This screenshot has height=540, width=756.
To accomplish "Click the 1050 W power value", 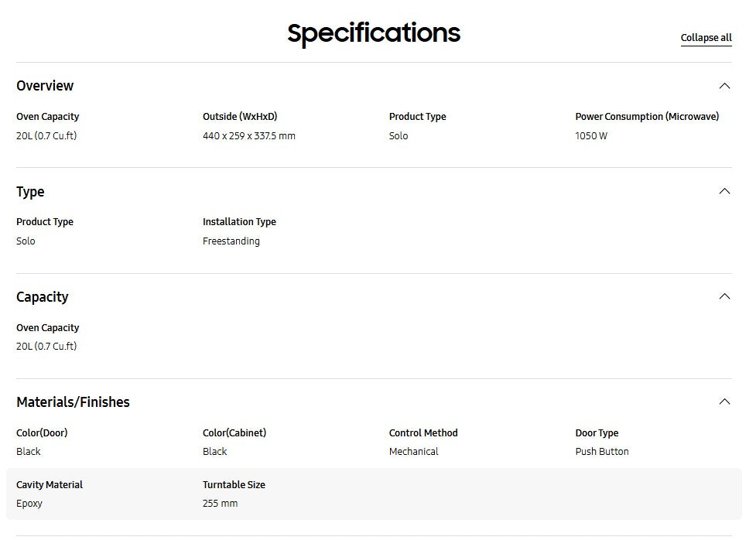I will click(x=591, y=136).
